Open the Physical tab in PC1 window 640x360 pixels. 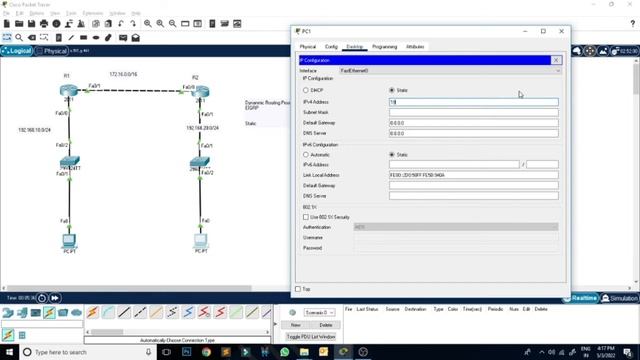click(x=308, y=47)
